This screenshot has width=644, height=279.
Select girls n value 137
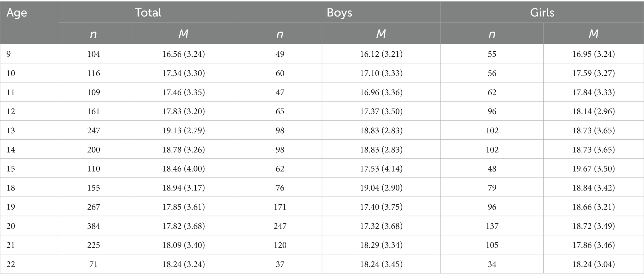click(492, 226)
